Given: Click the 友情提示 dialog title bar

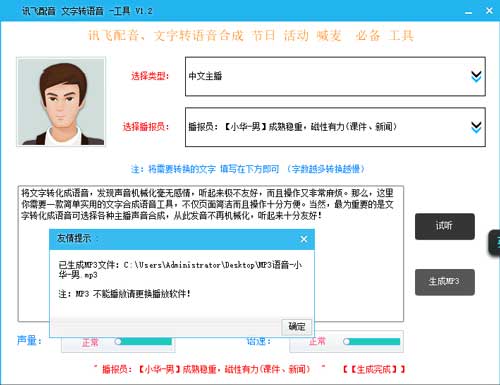Looking at the screenshot, I should point(182,239).
